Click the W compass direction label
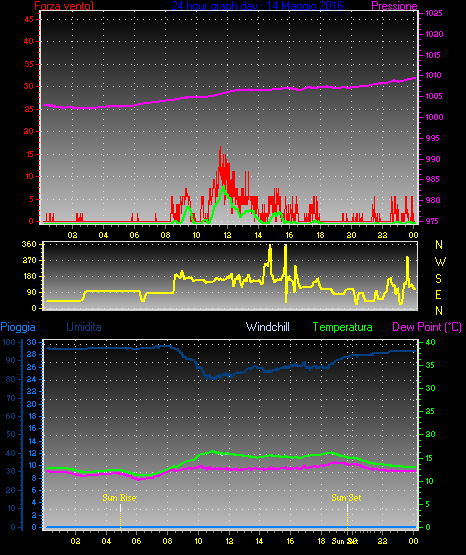Viewport: 466px width, 555px height. tap(440, 262)
